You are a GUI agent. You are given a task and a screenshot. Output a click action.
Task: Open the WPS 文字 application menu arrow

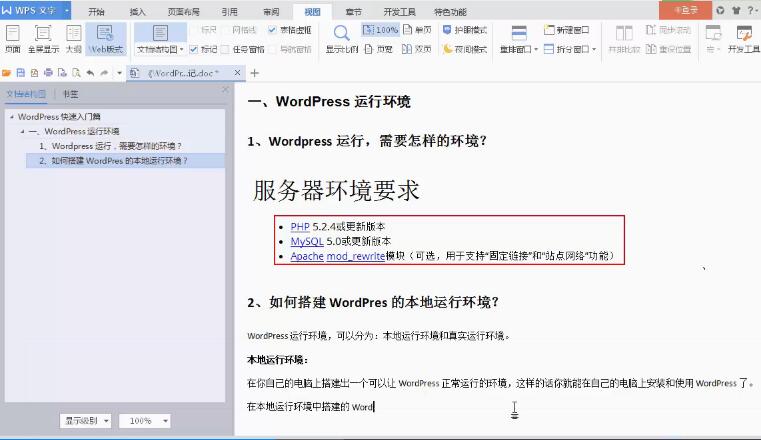pyautogui.click(x=67, y=10)
